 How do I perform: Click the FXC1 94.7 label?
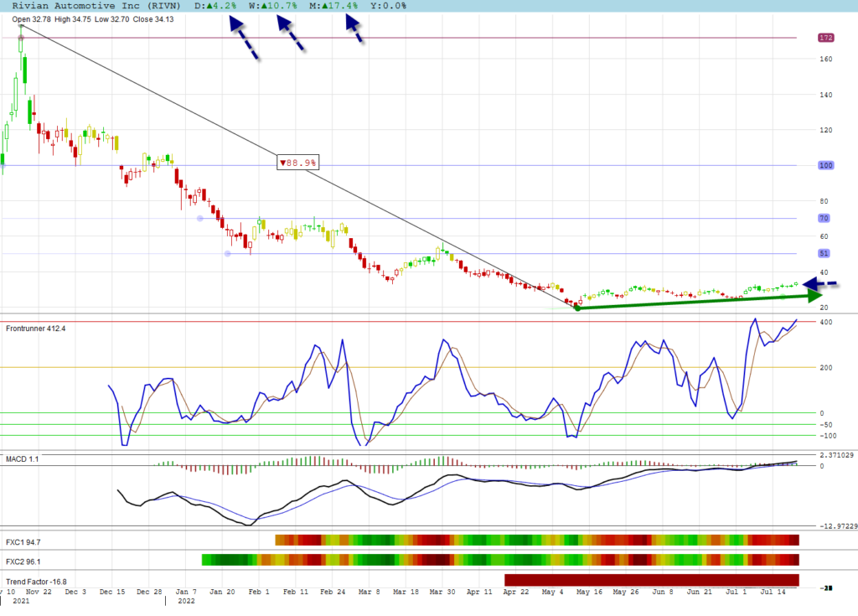(23, 542)
